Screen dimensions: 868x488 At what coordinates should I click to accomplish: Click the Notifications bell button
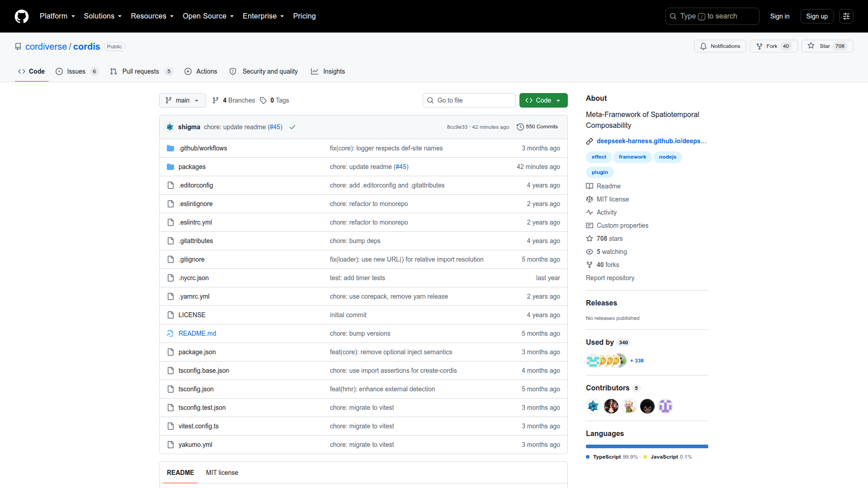(x=720, y=46)
